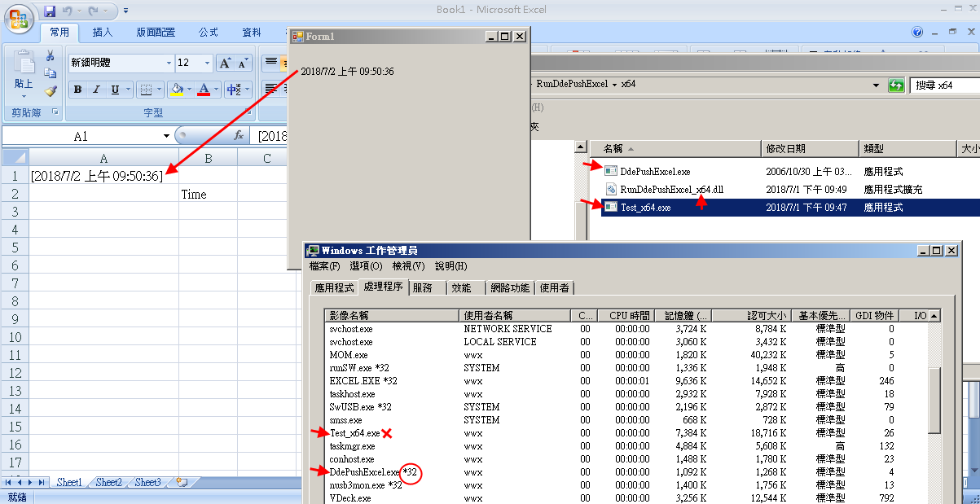Go to last sheet navigation arrow
This screenshot has width=980, height=504.
click(42, 482)
